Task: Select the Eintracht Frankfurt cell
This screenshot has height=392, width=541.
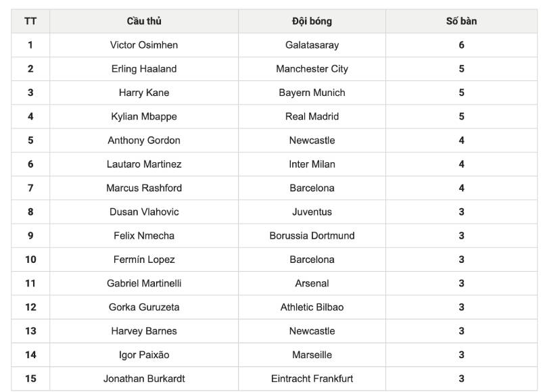Action: point(312,378)
